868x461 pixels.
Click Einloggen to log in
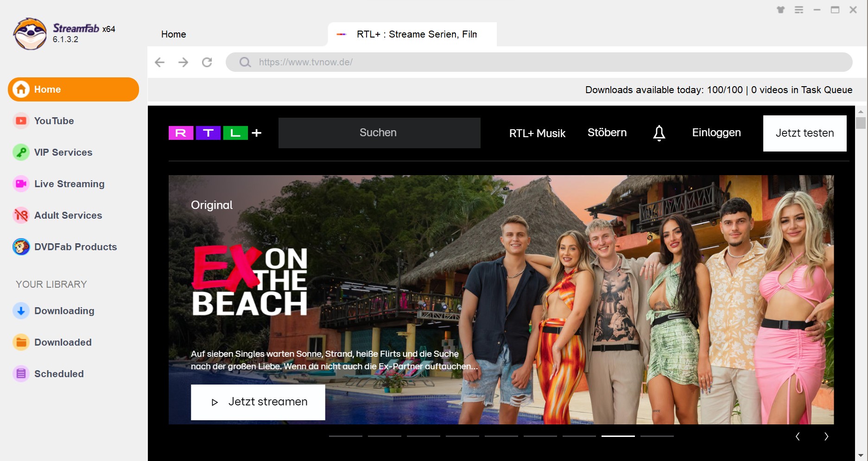pos(716,133)
